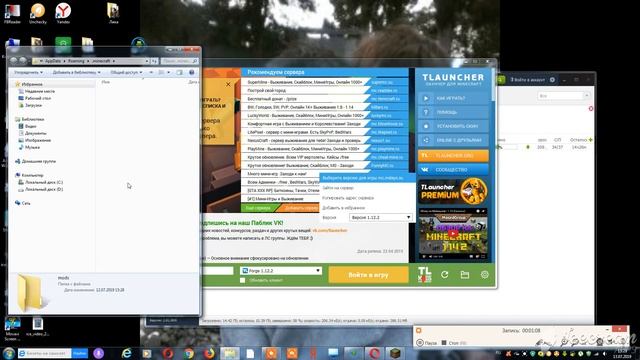Click 'Установить скин' button
This screenshot has height=360, width=640.
453,126
